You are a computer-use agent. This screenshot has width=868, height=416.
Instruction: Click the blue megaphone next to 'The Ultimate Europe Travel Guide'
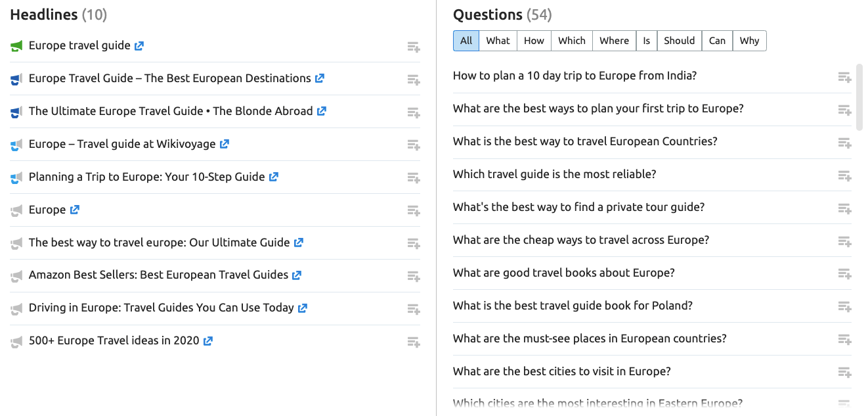pyautogui.click(x=16, y=111)
